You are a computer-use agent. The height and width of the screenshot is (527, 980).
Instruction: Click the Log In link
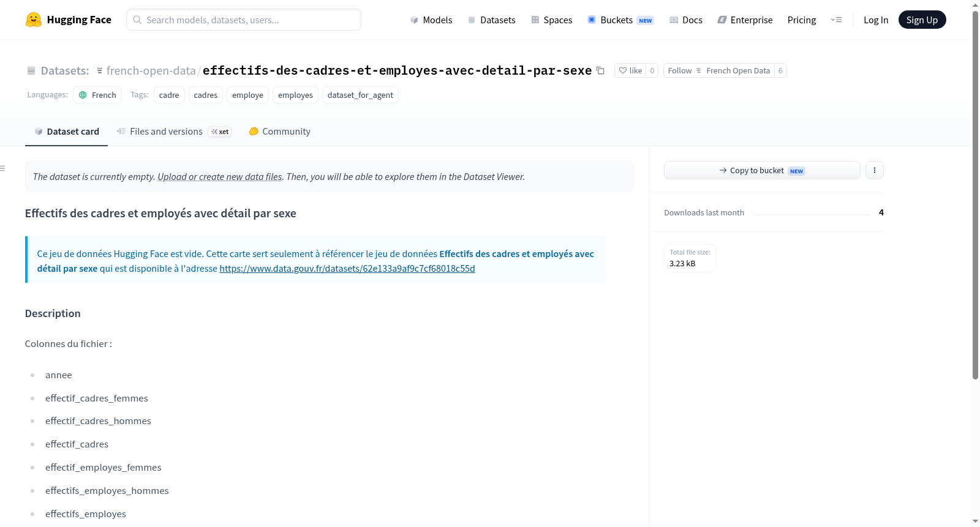click(x=876, y=20)
